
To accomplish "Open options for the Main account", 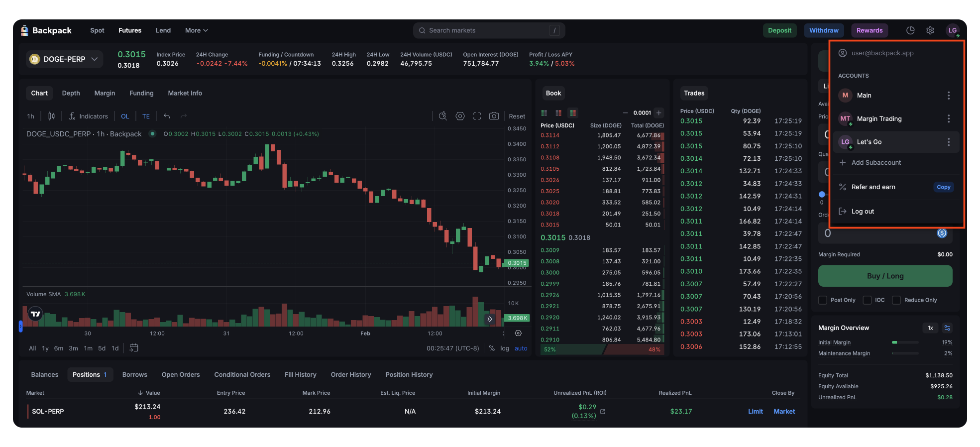I will 949,95.
